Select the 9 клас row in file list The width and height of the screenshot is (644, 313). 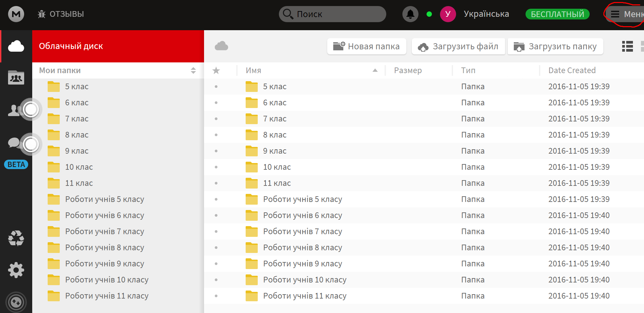424,151
